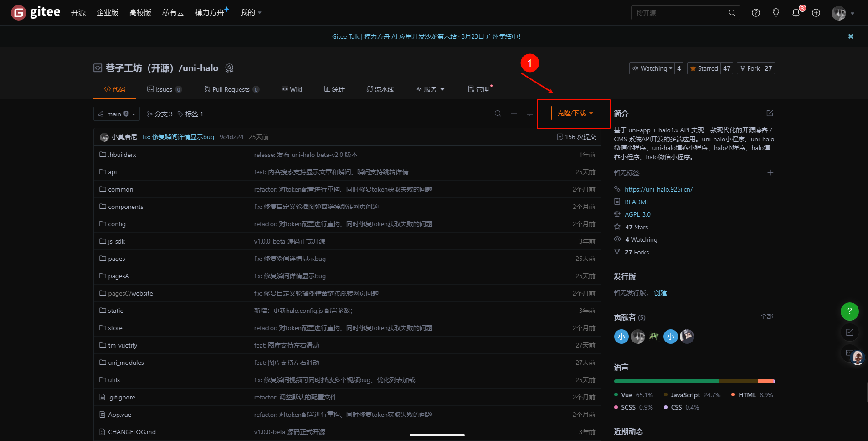868x441 pixels.
Task: Open the Fork count 27
Action: point(768,68)
